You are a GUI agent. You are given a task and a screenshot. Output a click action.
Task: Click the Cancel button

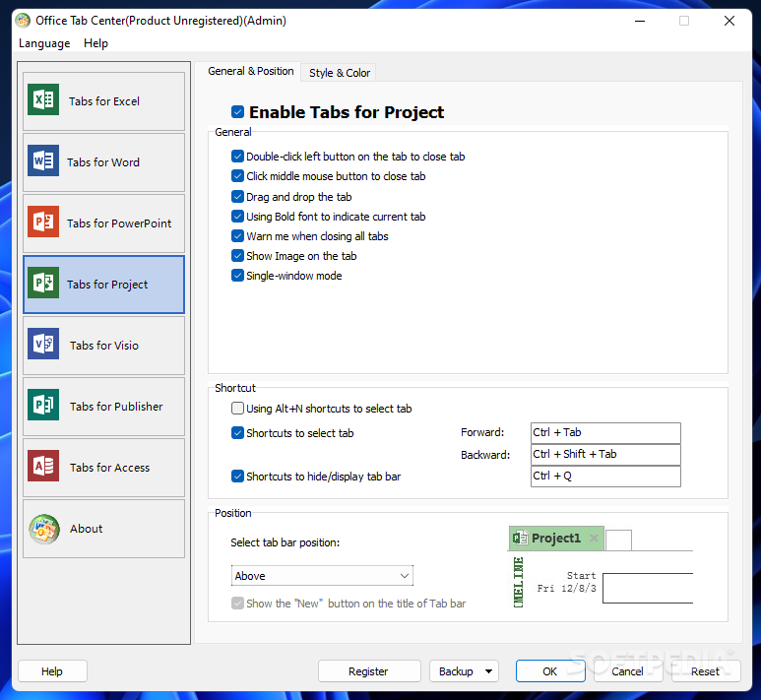(x=627, y=671)
